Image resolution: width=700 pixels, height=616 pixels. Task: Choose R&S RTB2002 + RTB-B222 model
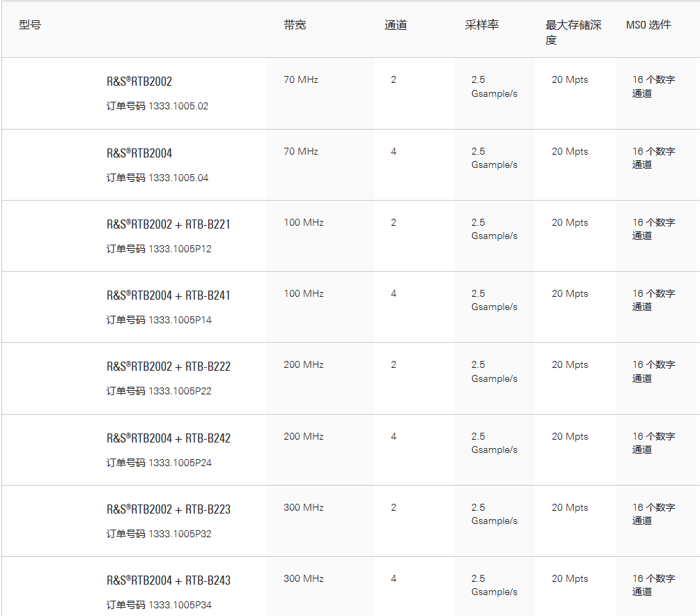pyautogui.click(x=169, y=367)
